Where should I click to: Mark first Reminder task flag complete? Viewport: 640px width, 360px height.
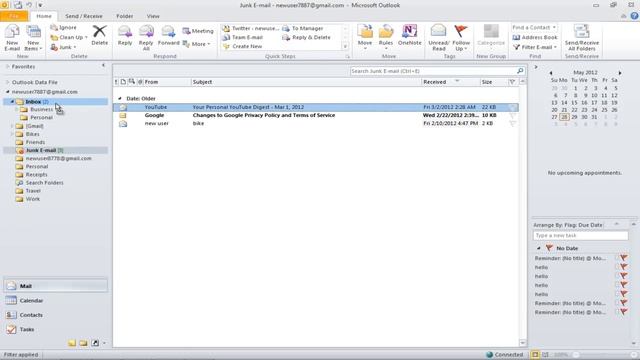[x=624, y=258]
